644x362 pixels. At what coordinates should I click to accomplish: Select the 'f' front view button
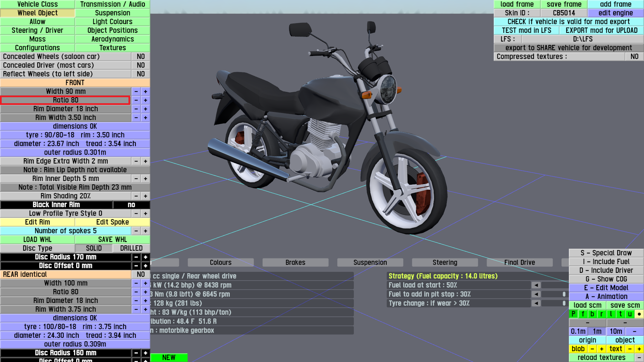pyautogui.click(x=583, y=314)
